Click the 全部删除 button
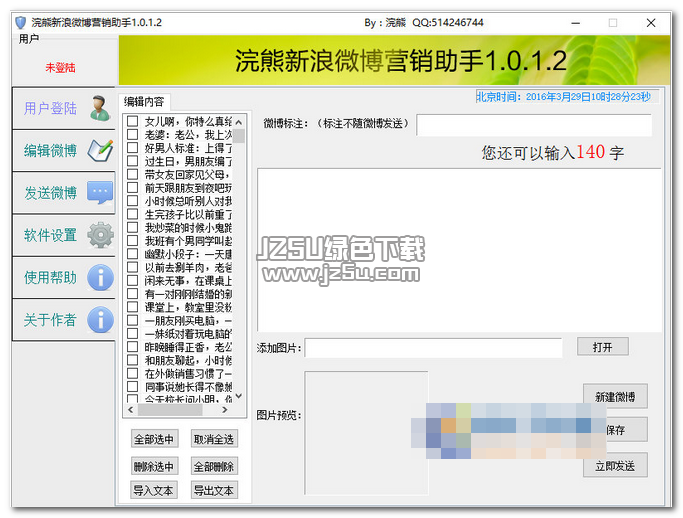The height and width of the screenshot is (518, 683). pyautogui.click(x=214, y=467)
